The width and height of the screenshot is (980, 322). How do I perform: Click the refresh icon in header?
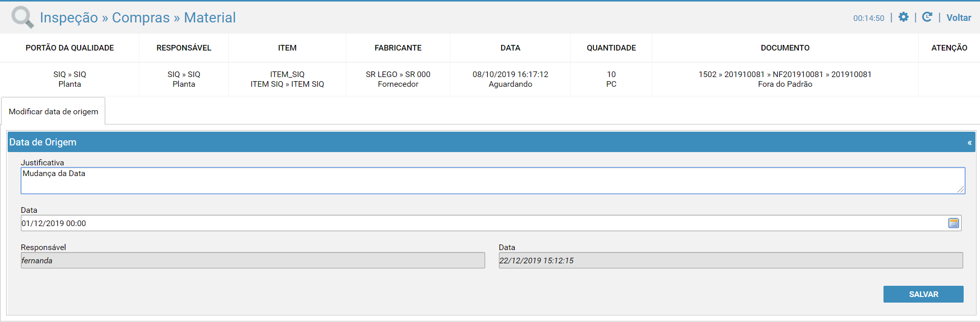[927, 17]
